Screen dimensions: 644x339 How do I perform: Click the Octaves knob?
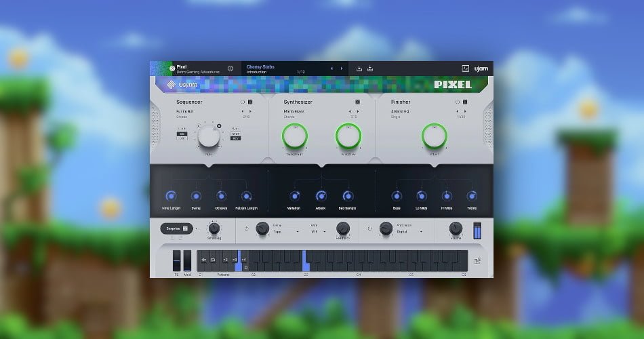point(221,196)
